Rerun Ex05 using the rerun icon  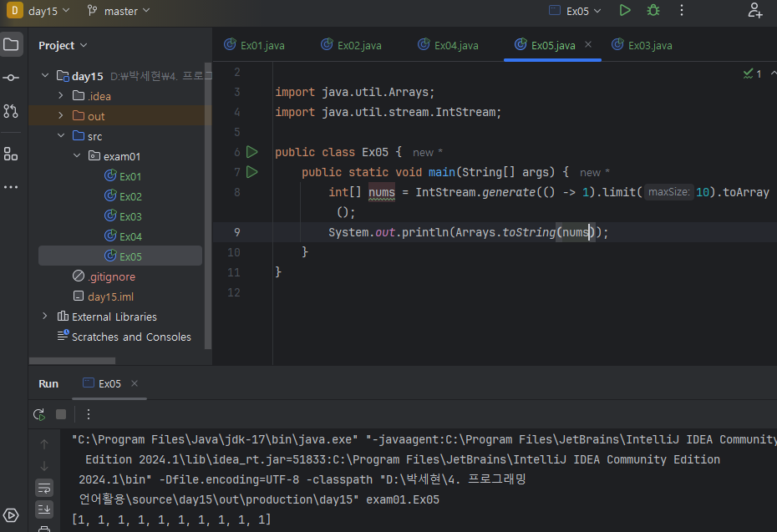point(39,414)
